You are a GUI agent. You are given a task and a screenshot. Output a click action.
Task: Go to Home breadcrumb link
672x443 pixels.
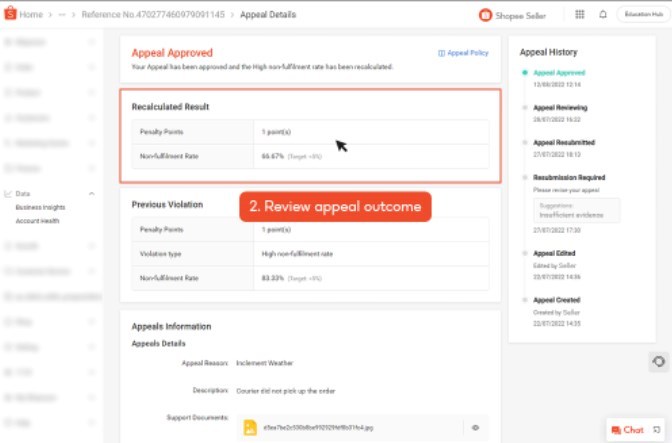[x=30, y=15]
